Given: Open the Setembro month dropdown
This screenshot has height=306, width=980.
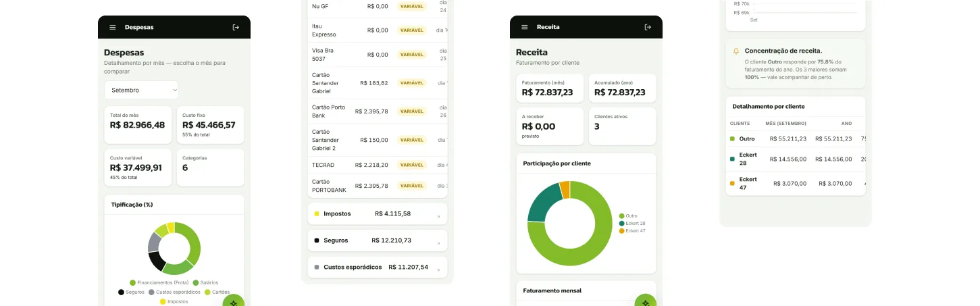Looking at the screenshot, I should [141, 90].
